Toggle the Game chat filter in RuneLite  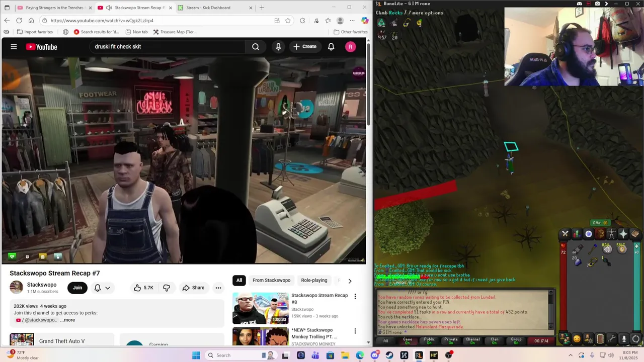tap(408, 340)
